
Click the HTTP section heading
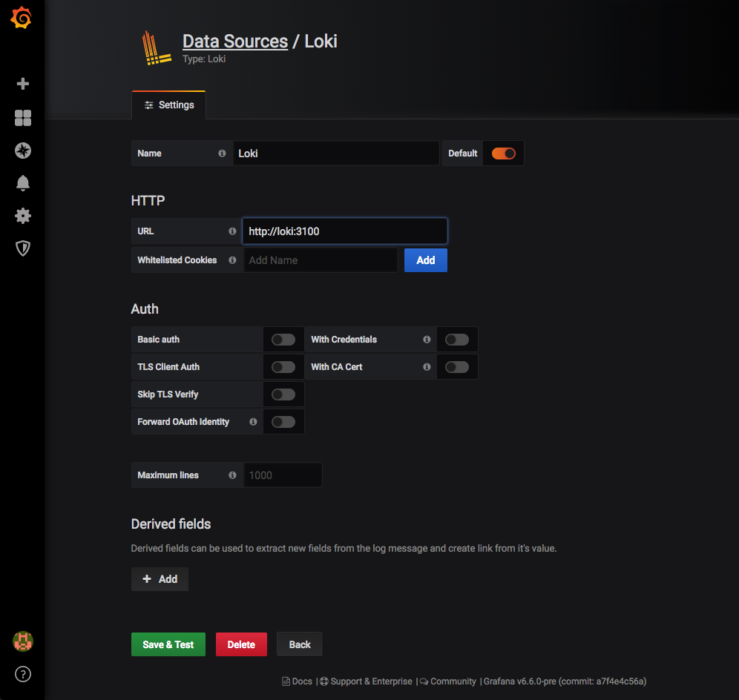[148, 201]
